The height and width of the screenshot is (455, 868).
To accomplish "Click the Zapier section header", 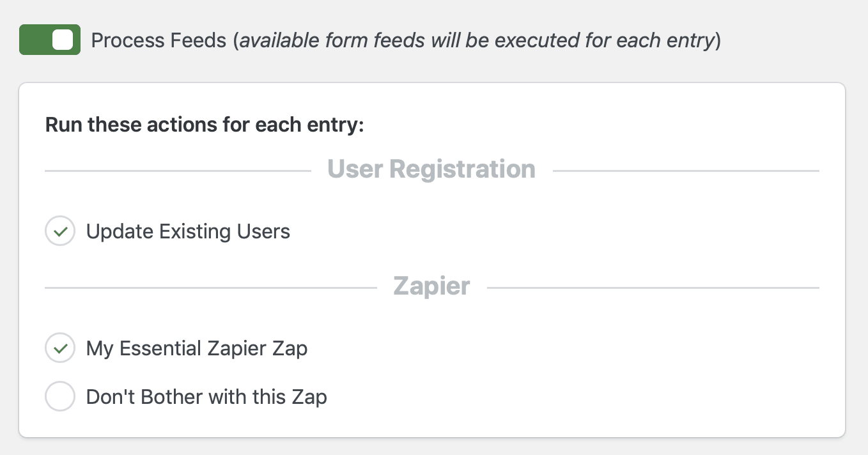I will point(431,286).
